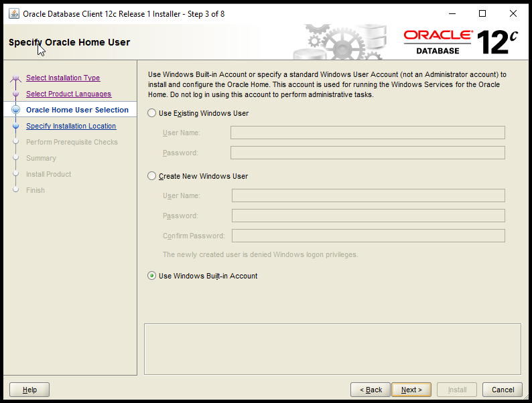Click the current step bullet for Oracle Home User
This screenshot has height=403, width=532.
(15, 110)
